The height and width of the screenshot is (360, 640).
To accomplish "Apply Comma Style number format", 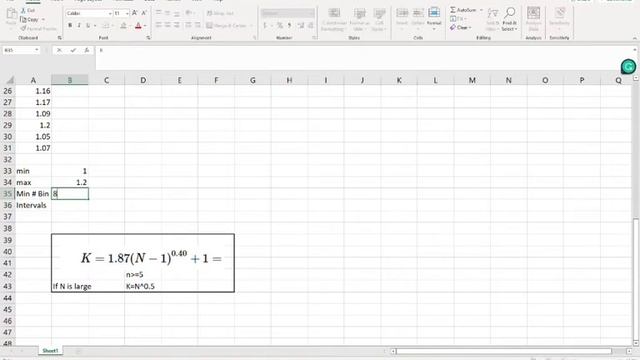I will tap(289, 25).
